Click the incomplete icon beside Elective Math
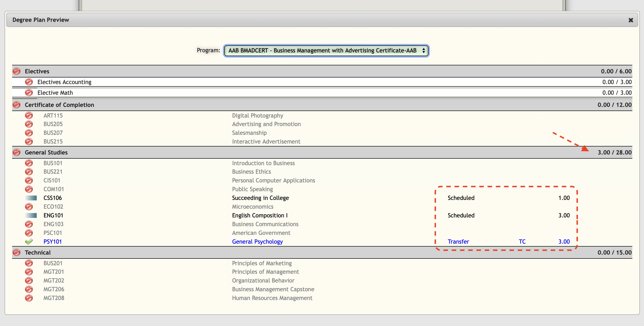The width and height of the screenshot is (644, 326). (29, 93)
